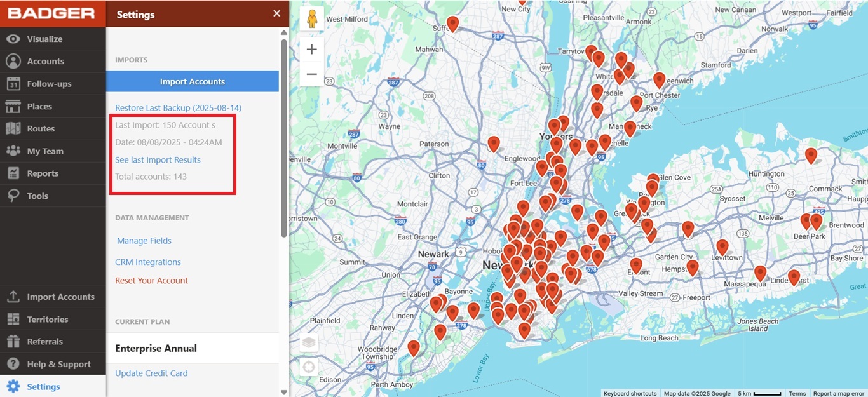Select the map pin near Port Chester
Viewport: 868px width, 397px height.
pos(660,80)
